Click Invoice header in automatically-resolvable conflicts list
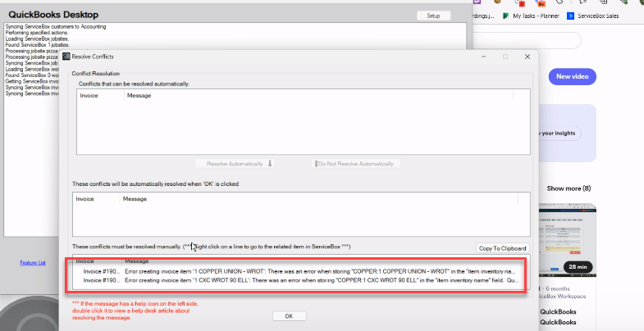This screenshot has height=331, width=644. pyautogui.click(x=89, y=96)
